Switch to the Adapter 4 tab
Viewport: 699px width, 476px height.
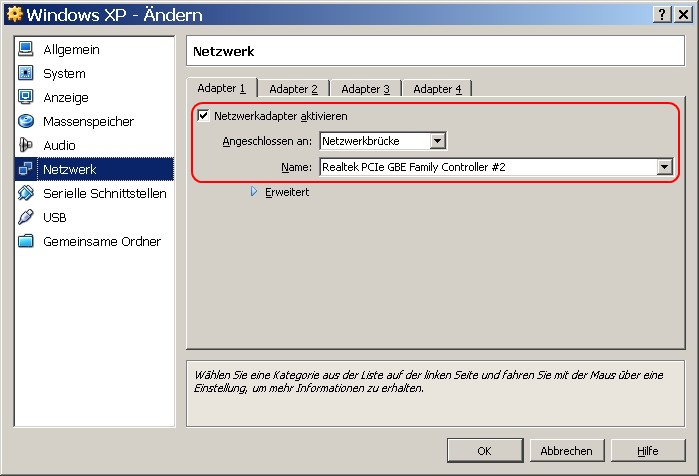click(437, 89)
